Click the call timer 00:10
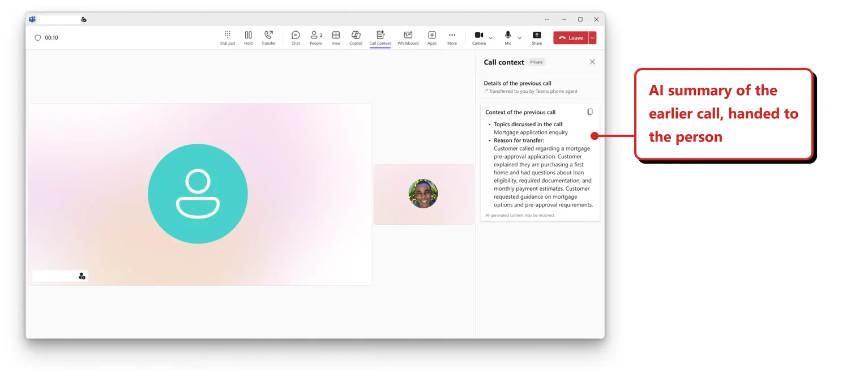Image resolution: width=868 pixels, height=377 pixels. [x=52, y=38]
